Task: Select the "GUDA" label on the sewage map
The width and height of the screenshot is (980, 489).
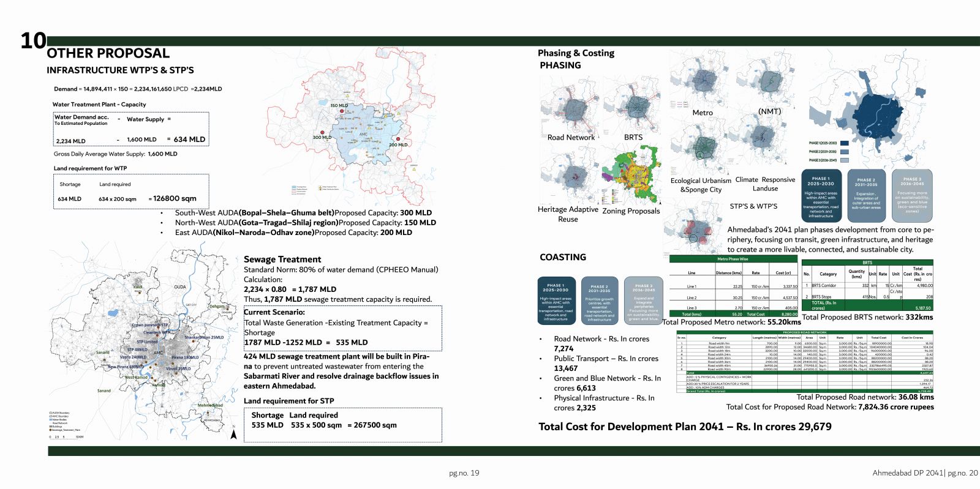Action: 179,286
